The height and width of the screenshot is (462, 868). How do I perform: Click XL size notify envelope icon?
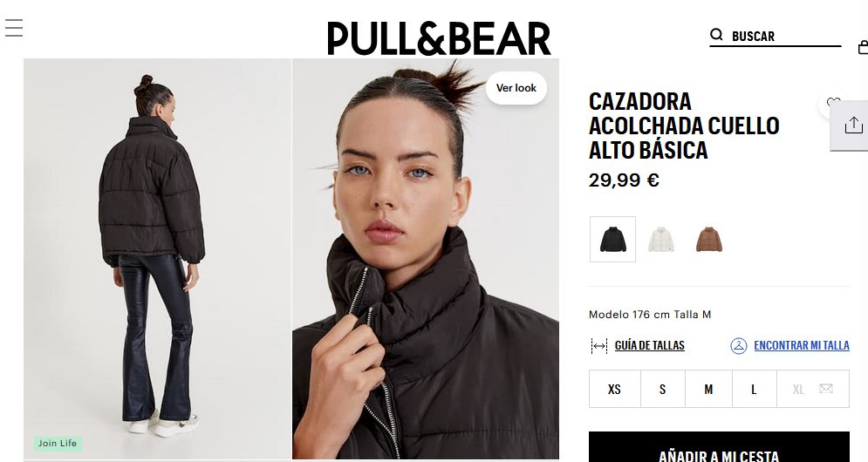826,389
